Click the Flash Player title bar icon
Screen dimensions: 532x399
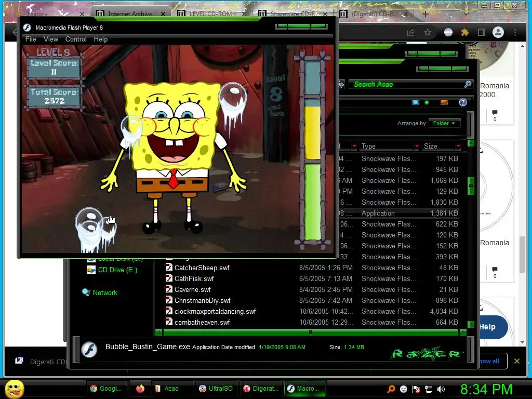click(27, 28)
